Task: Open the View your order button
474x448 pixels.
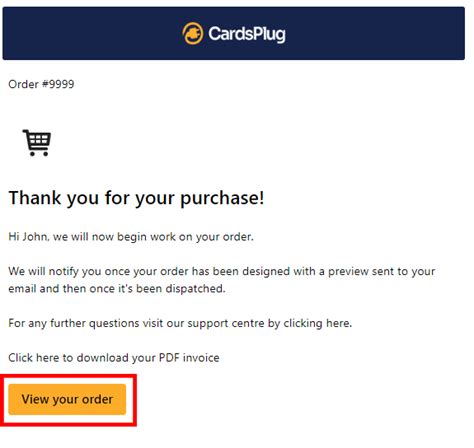Action: pos(67,399)
